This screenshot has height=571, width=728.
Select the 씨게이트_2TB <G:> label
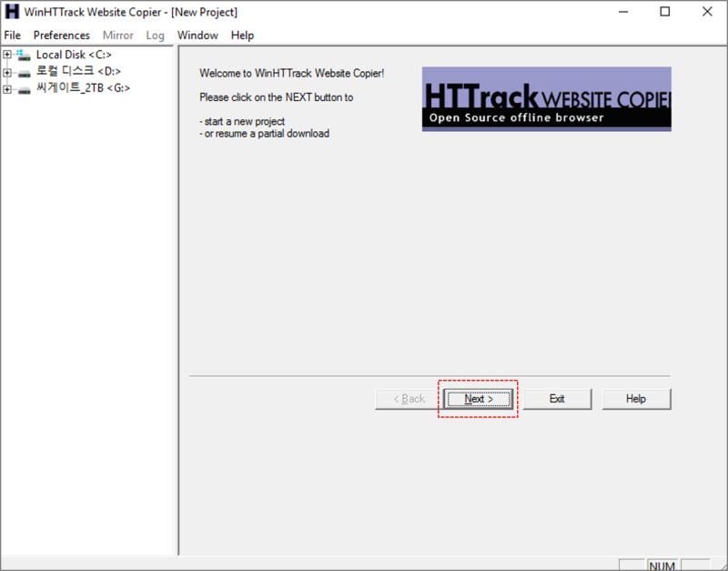83,87
